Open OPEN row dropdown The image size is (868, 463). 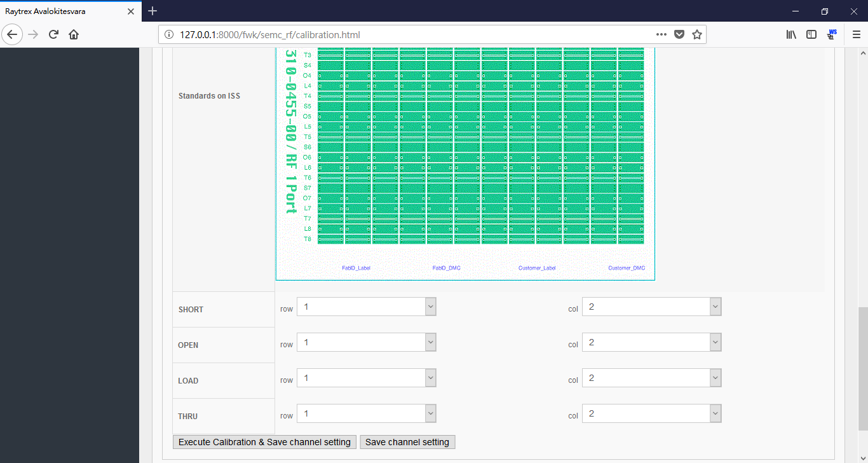(x=367, y=342)
